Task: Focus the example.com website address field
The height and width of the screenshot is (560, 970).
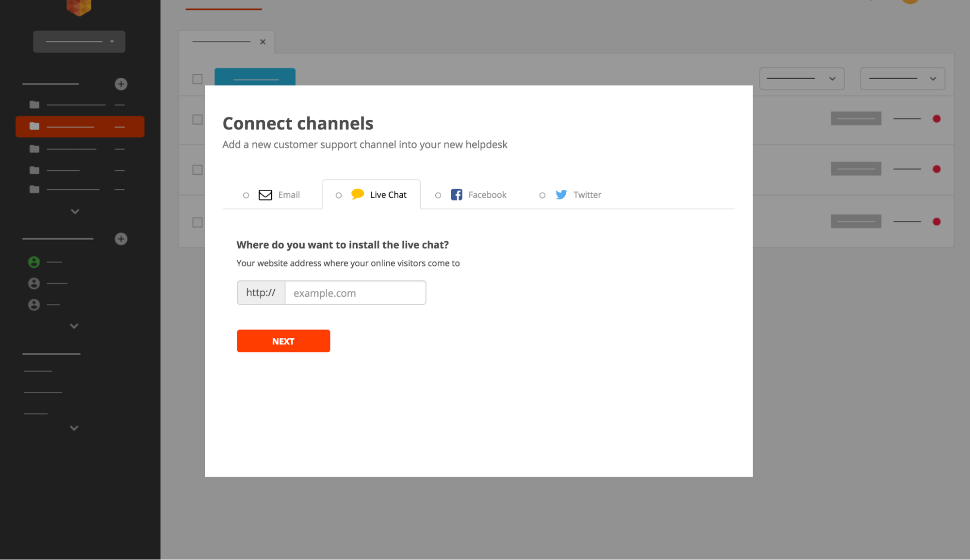Action: [x=355, y=293]
